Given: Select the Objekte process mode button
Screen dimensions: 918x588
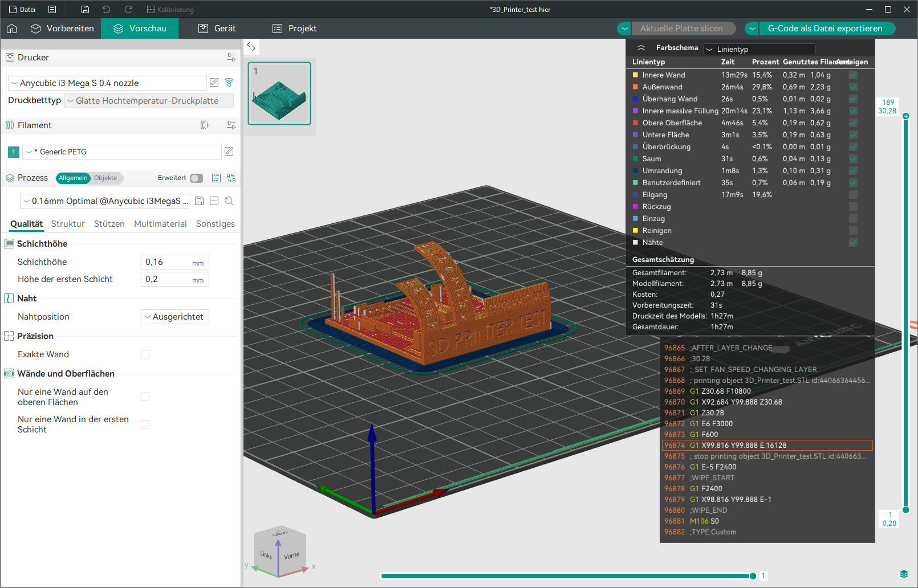Looking at the screenshot, I should tap(105, 178).
